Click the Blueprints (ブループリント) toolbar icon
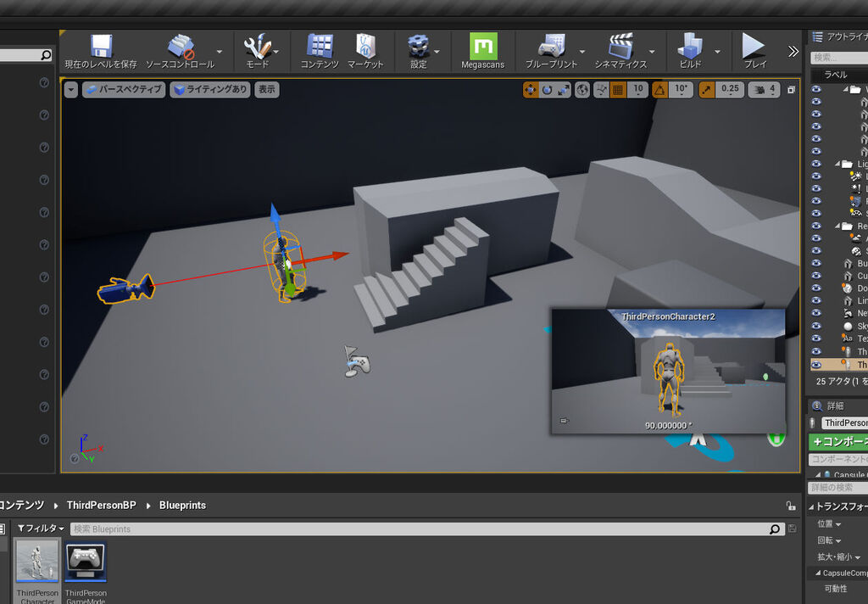Image resolution: width=868 pixels, height=604 pixels. (551, 47)
